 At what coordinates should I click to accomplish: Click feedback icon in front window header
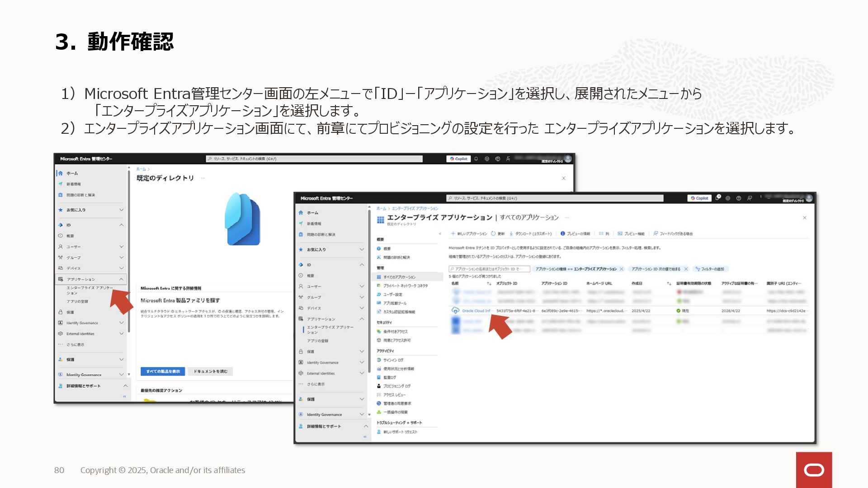[750, 198]
